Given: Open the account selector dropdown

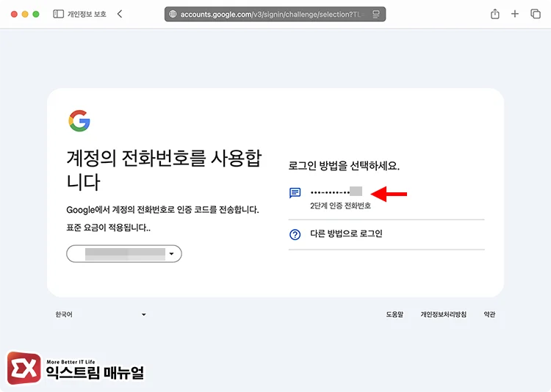Looking at the screenshot, I should [x=124, y=253].
